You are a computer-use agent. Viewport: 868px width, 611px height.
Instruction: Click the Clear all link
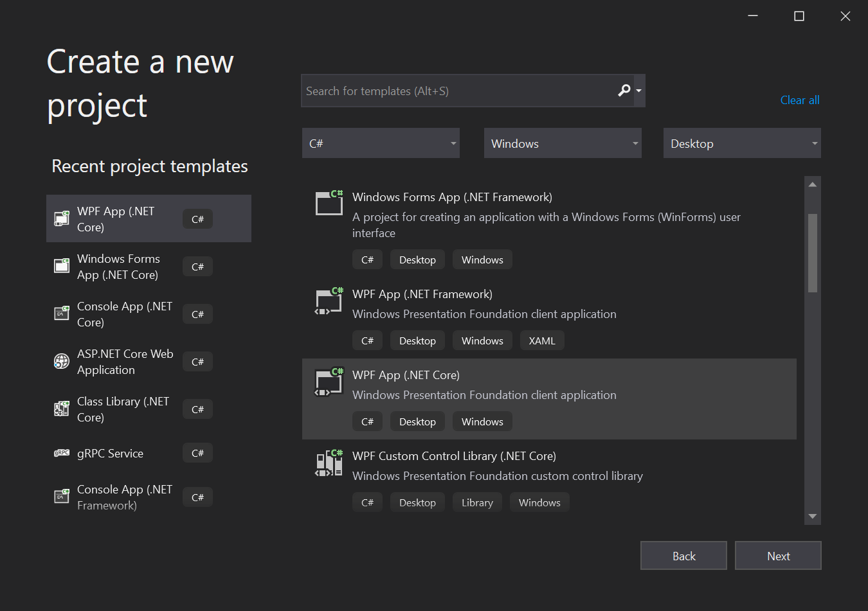coord(800,100)
